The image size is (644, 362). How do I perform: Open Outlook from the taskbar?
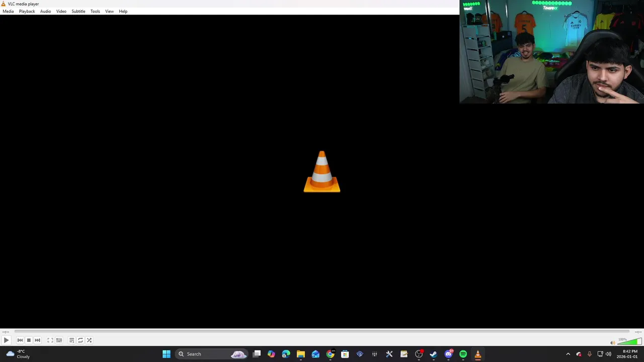pos(315,354)
